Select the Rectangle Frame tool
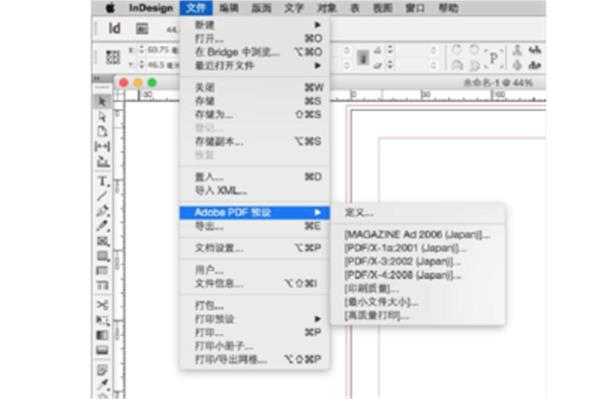The height and width of the screenshot is (400, 600). [x=102, y=241]
